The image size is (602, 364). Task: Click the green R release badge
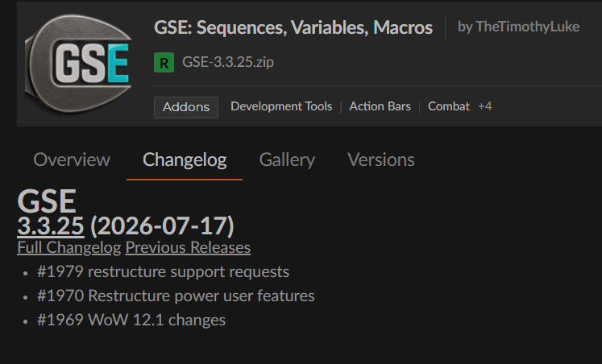pos(164,63)
